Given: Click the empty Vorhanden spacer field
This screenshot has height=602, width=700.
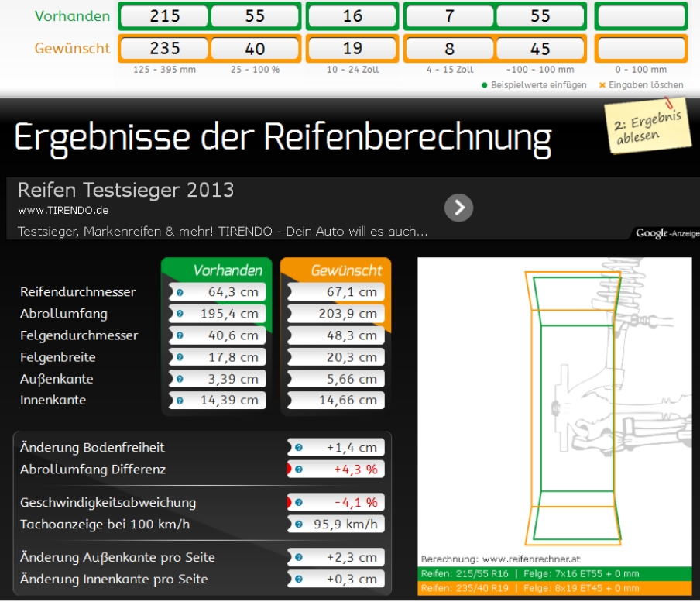Looking at the screenshot, I should 640,16.
